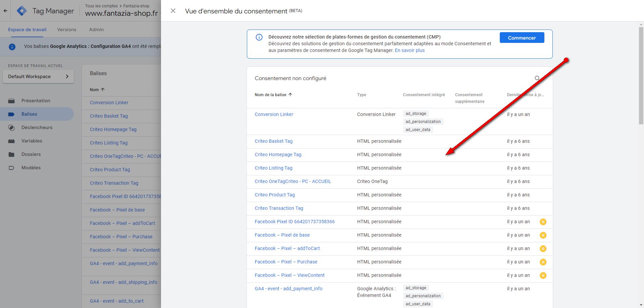Screen dimensions: 644x308
Task: Open Variables in the sidebar
Action: pos(32,141)
